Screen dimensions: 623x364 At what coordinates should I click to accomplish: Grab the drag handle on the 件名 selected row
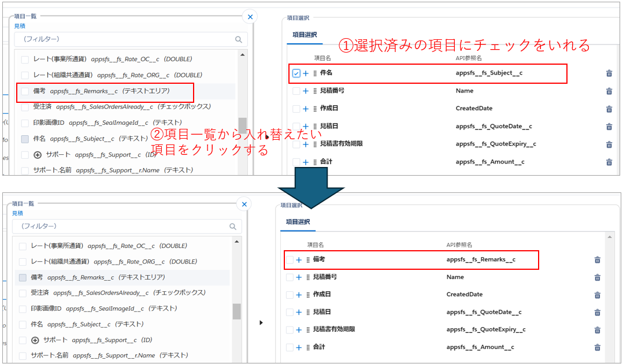pyautogui.click(x=314, y=73)
